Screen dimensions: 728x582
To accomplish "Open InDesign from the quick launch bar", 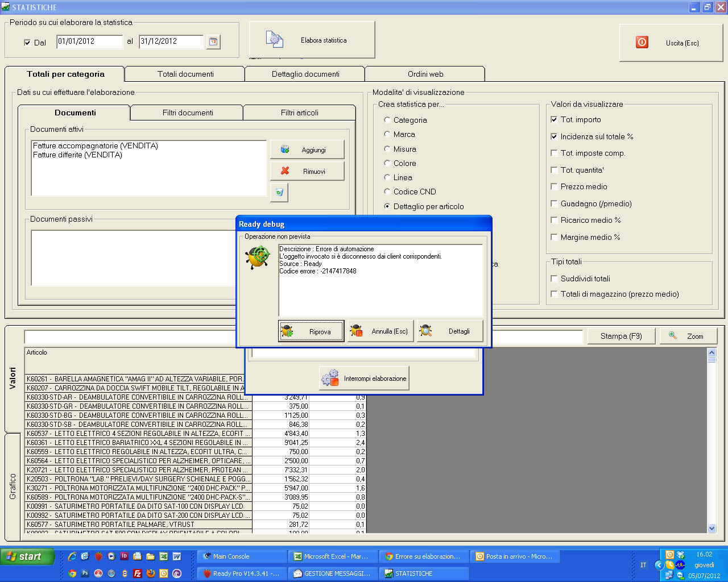I will click(124, 556).
